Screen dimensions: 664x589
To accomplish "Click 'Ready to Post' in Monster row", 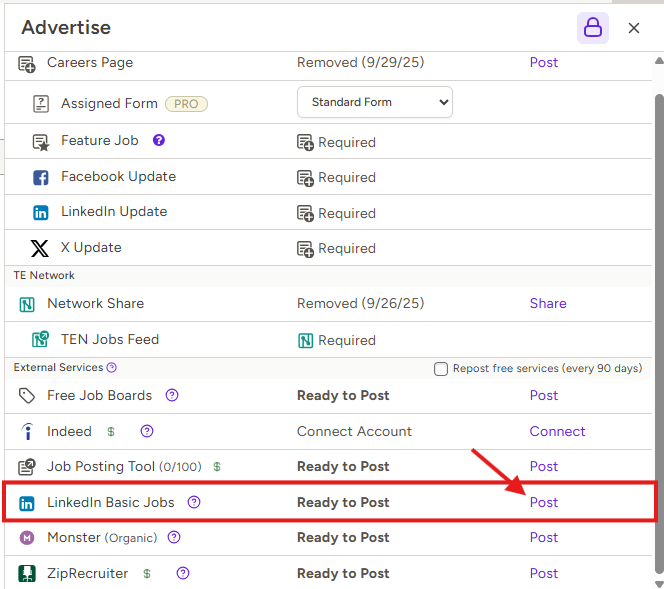I will (343, 537).
